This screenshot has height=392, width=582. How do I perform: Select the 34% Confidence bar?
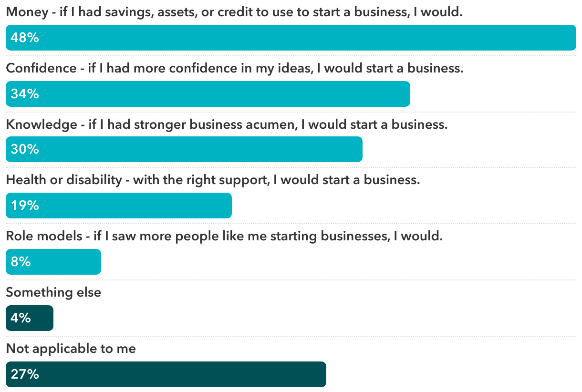208,94
